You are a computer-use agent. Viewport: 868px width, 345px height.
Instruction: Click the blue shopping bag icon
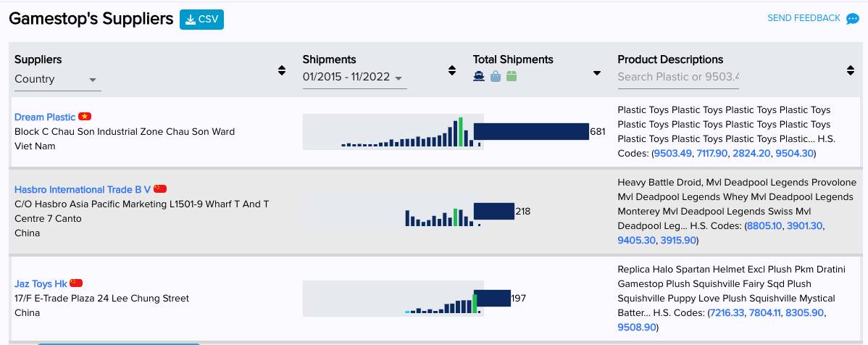[x=496, y=76]
